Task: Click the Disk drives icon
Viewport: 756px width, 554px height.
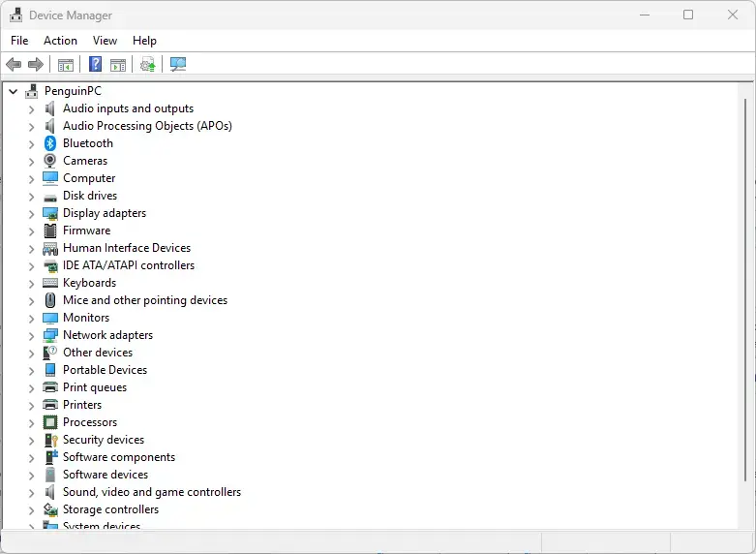Action: coord(50,198)
